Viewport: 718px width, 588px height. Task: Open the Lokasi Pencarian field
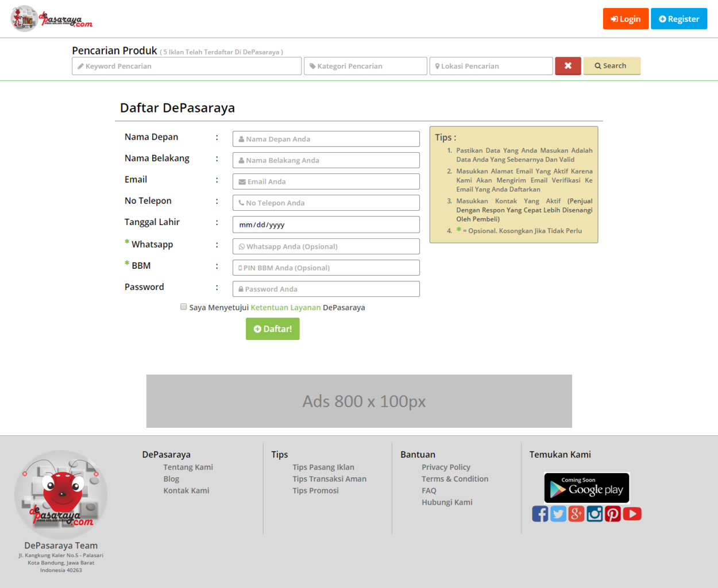coord(491,66)
